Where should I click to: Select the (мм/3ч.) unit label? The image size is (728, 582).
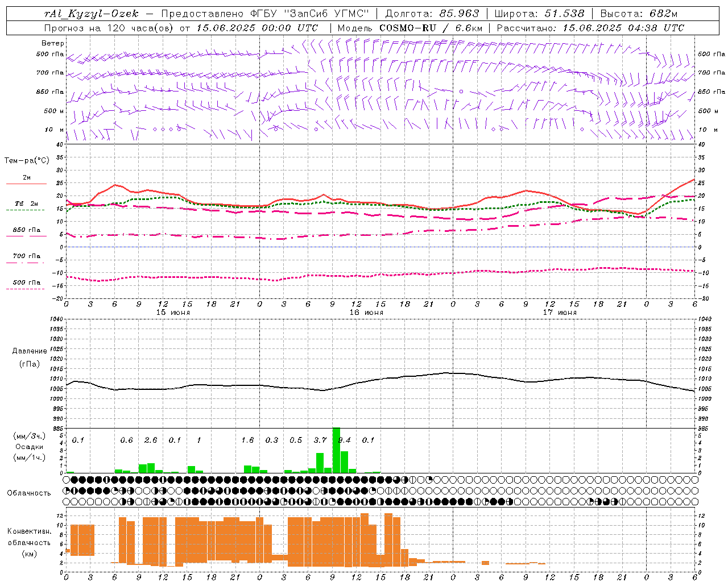click(29, 436)
